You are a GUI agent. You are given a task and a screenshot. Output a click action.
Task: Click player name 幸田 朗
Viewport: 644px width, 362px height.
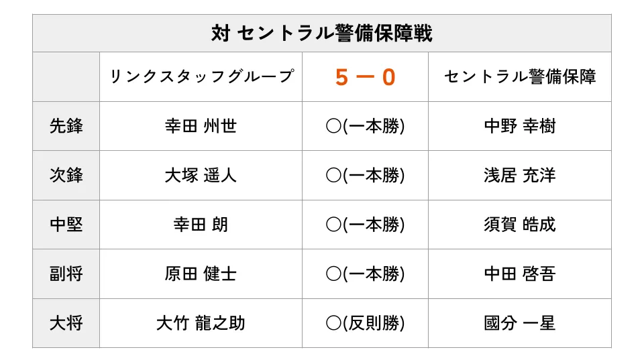click(x=201, y=225)
